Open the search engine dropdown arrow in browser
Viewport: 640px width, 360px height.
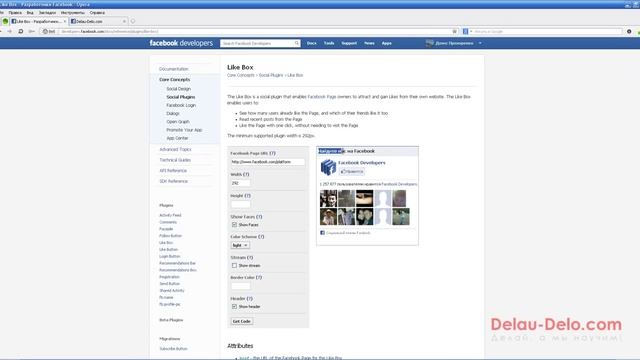click(471, 31)
